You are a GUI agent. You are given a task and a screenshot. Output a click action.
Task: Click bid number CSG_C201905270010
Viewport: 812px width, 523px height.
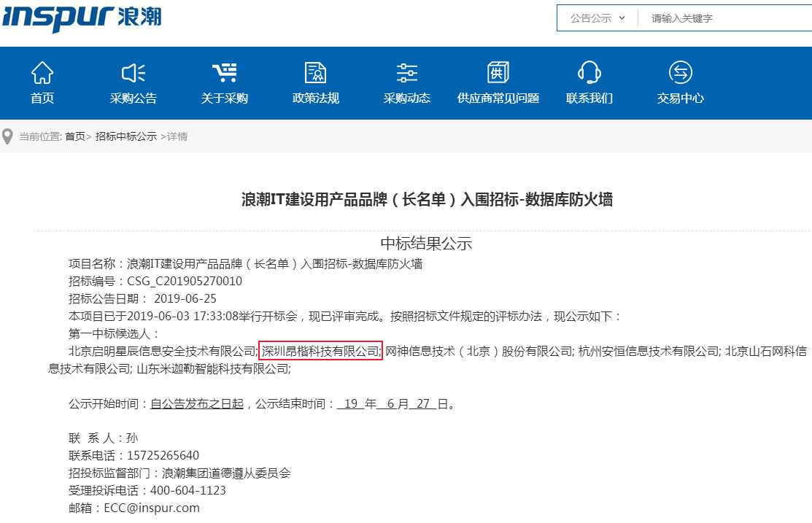click(x=185, y=281)
